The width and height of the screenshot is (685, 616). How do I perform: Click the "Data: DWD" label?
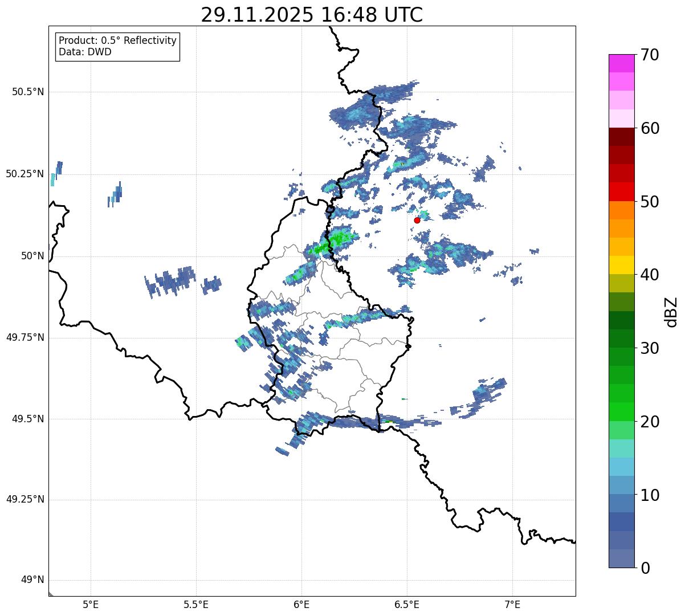point(85,52)
